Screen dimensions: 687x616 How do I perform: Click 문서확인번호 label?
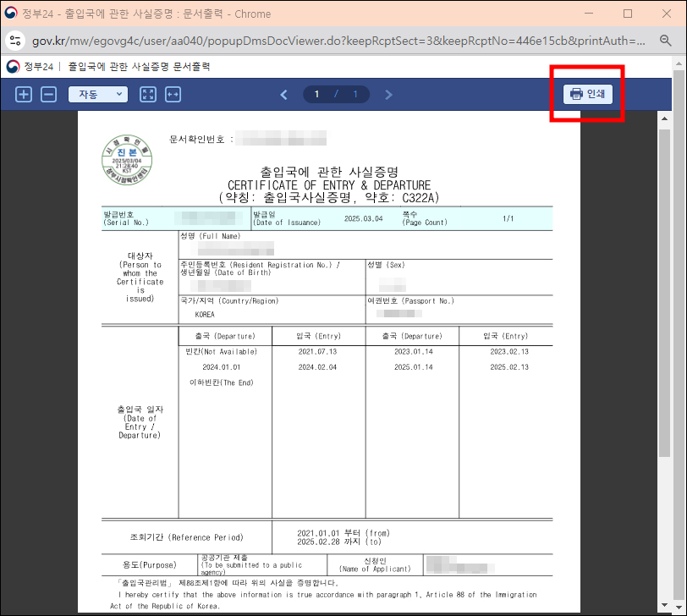pos(197,140)
